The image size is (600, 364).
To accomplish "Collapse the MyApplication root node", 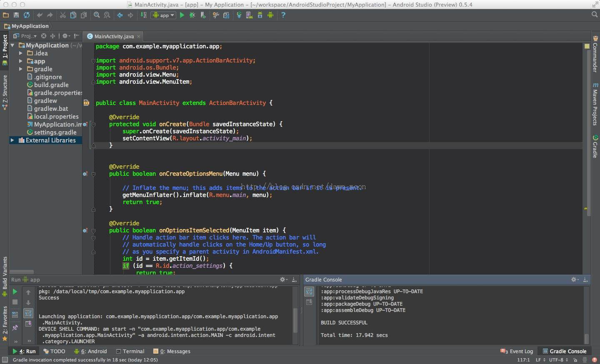I will click(12, 45).
